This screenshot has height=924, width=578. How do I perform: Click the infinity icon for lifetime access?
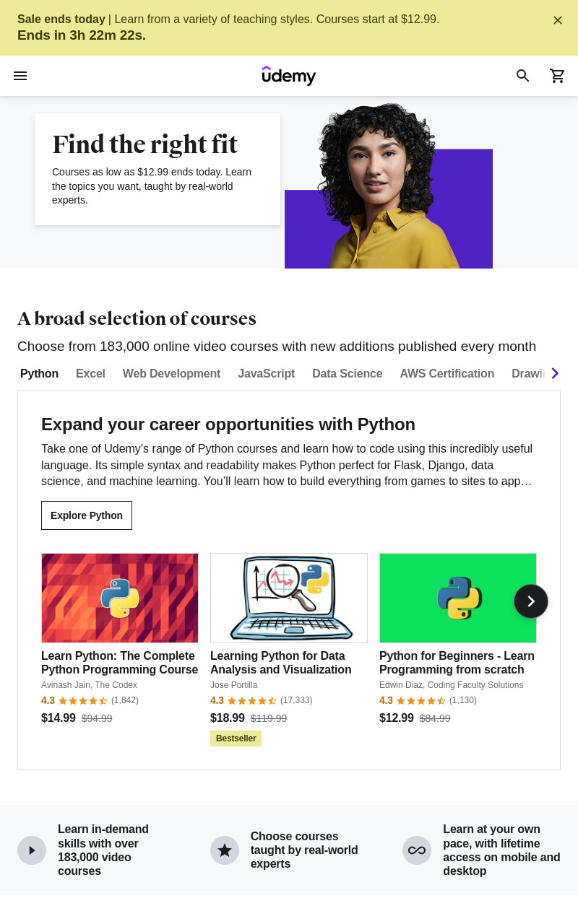pyautogui.click(x=417, y=850)
